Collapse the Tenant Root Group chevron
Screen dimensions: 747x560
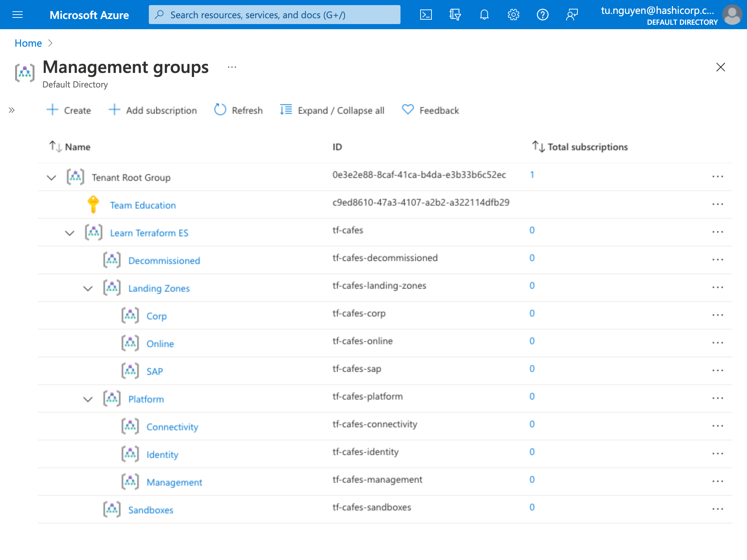pos(51,178)
